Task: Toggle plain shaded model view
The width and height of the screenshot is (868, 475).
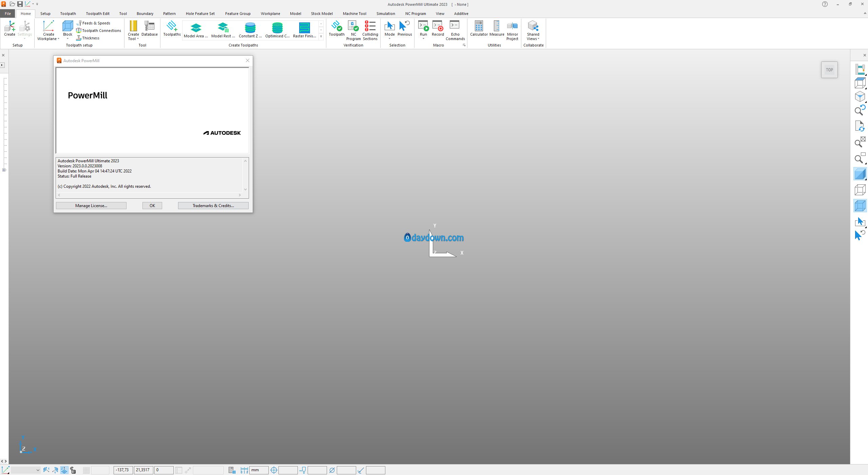Action: click(860, 174)
